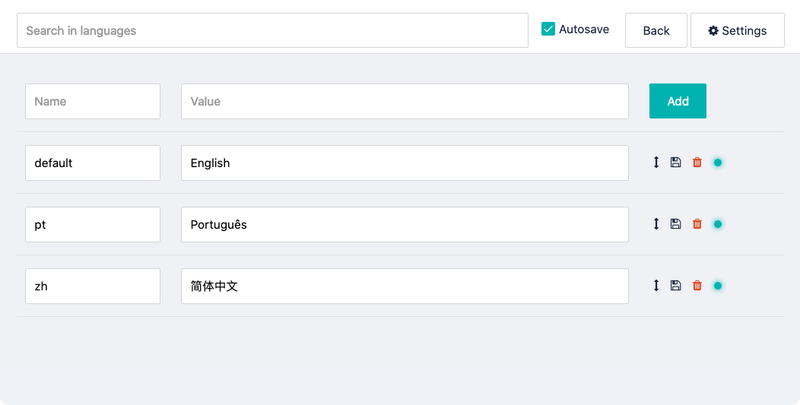The height and width of the screenshot is (405, 800).
Task: Click the empty Name input field
Action: coord(93,101)
